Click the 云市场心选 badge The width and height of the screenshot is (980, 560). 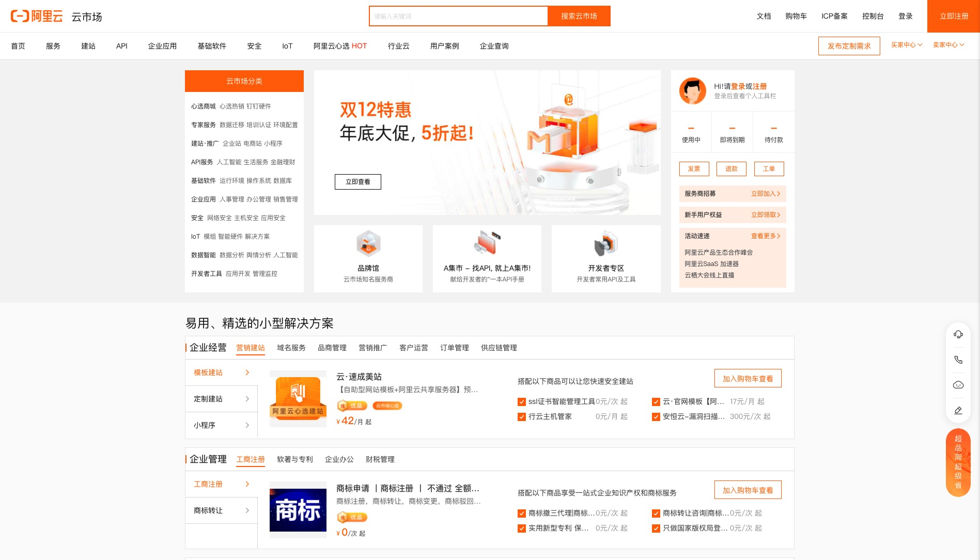click(387, 406)
